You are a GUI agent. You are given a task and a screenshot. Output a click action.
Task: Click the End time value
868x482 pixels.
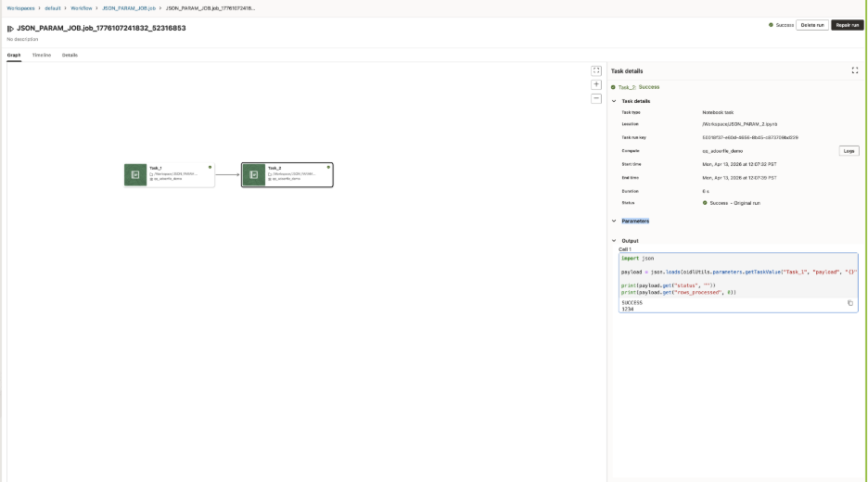pyautogui.click(x=740, y=178)
